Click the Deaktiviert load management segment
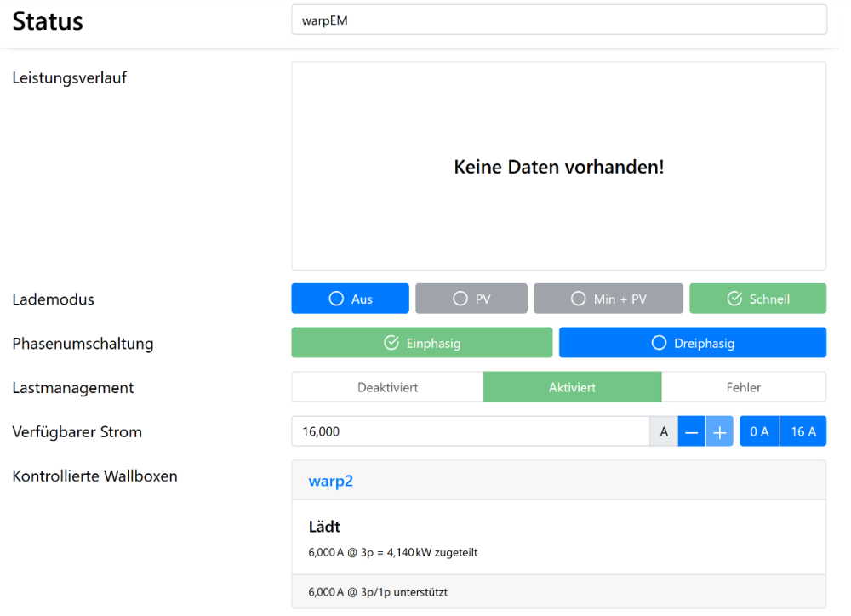 387,387
